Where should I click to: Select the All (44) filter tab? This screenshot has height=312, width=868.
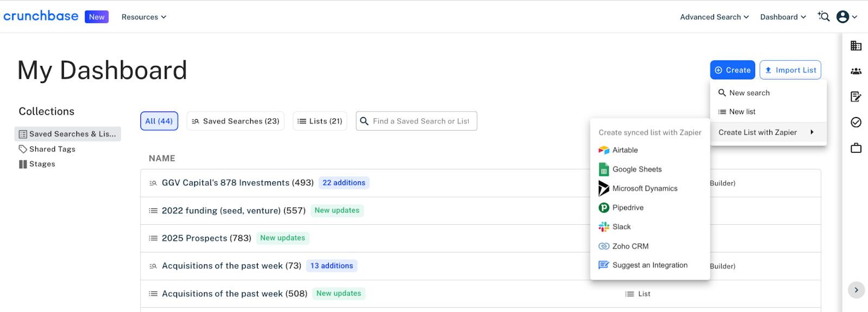pos(159,121)
